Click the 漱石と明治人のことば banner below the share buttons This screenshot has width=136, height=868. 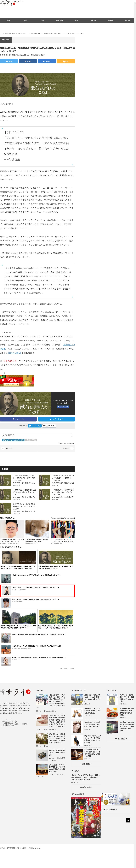[x=38, y=85]
